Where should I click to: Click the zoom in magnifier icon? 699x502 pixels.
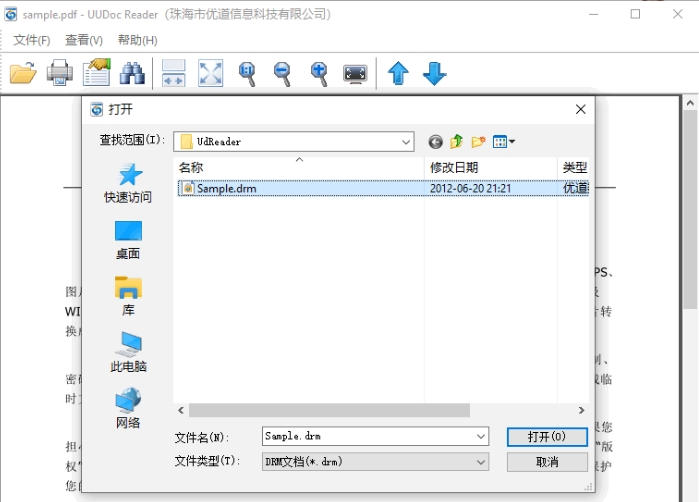(x=319, y=74)
